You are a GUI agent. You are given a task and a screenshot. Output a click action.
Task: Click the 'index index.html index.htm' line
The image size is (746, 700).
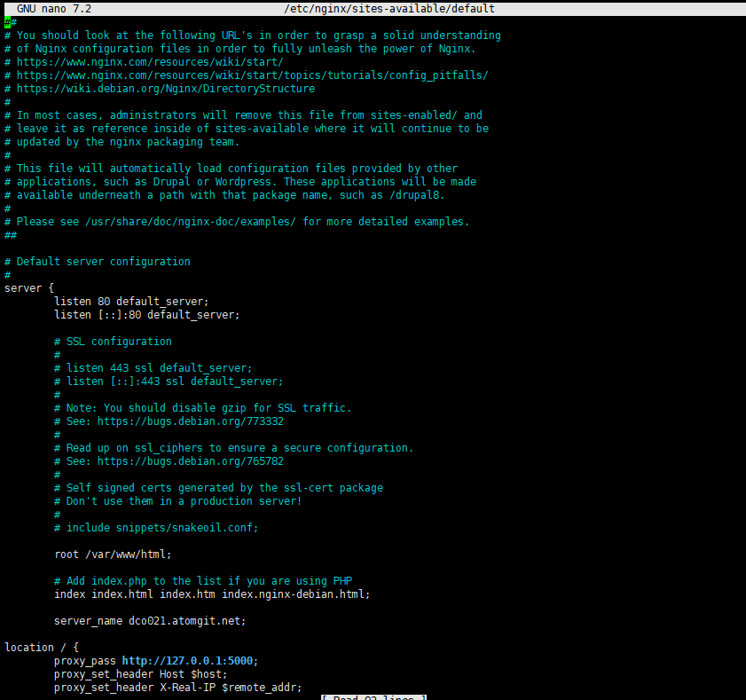point(212,594)
